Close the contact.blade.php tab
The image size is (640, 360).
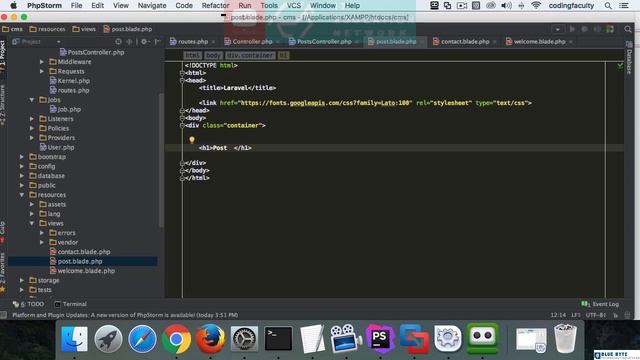pos(494,42)
